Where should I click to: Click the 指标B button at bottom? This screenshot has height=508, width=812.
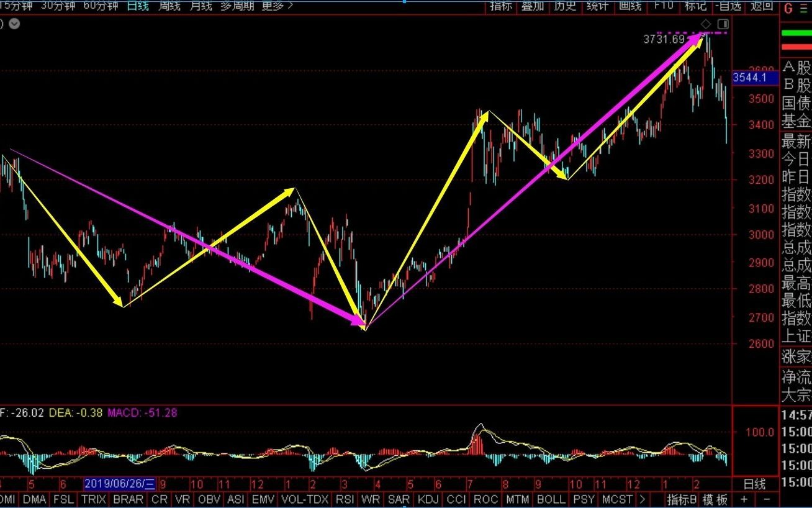click(682, 499)
